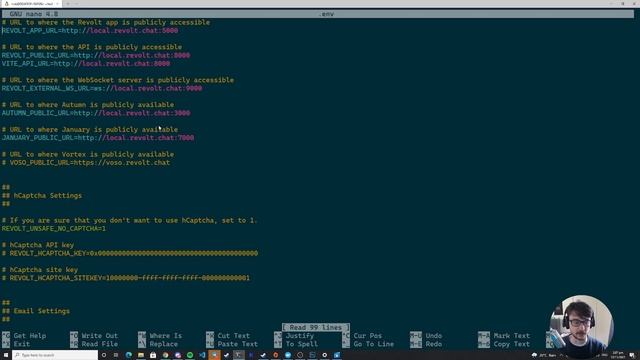
Task: Click the Justify shortcut label
Action: click(x=300, y=336)
